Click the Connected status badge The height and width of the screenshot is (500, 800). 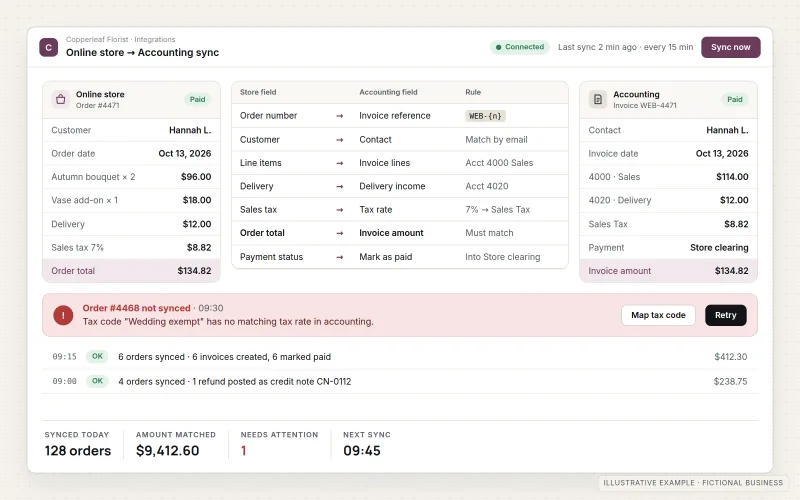coord(520,47)
